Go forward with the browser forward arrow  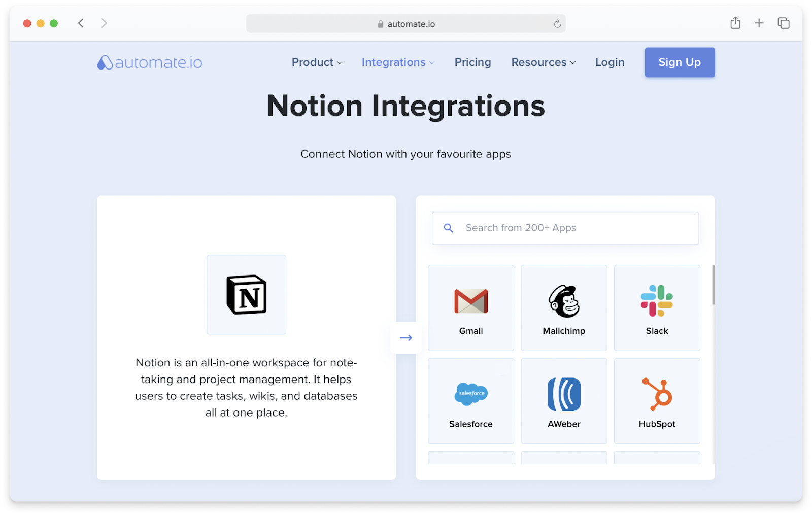[x=104, y=23]
